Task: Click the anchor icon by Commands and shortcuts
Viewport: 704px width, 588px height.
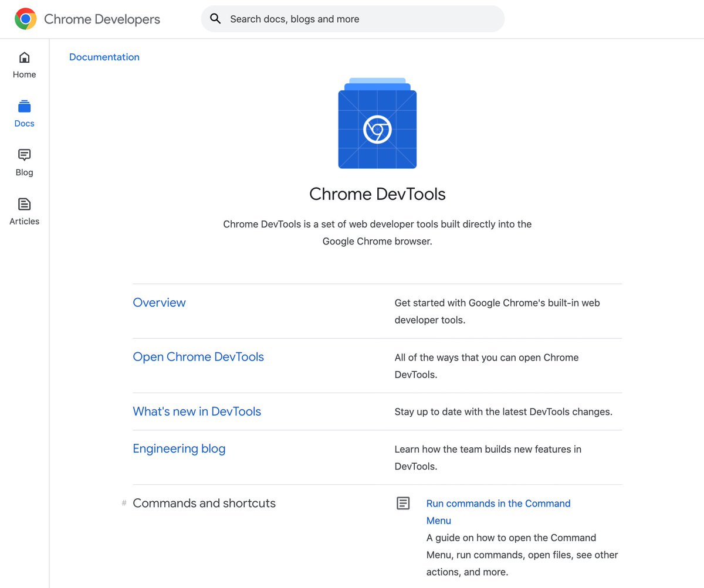Action: 123,503
